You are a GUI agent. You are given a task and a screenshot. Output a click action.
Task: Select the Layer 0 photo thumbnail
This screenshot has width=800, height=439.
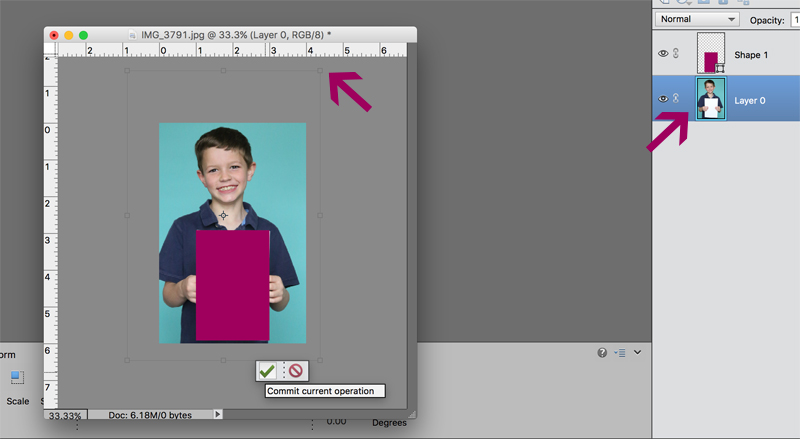pyautogui.click(x=711, y=99)
